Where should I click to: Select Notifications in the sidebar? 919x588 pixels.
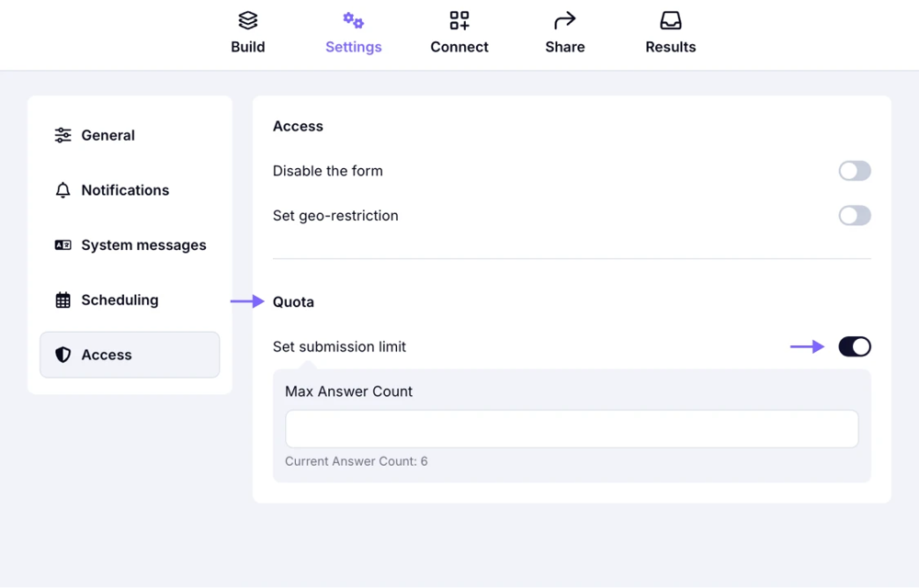[x=125, y=189]
